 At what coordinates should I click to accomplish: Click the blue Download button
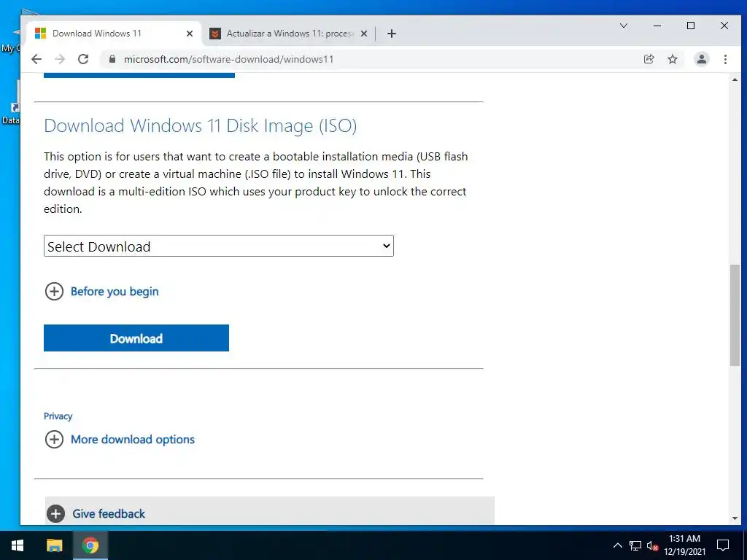pyautogui.click(x=136, y=338)
